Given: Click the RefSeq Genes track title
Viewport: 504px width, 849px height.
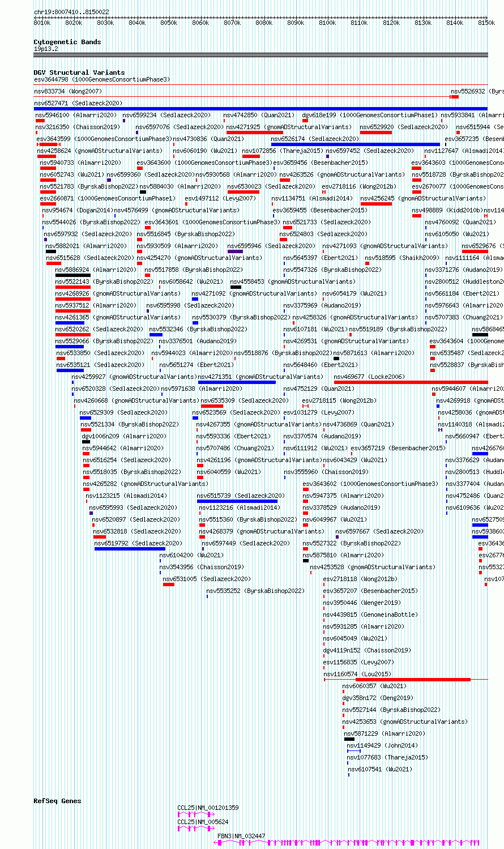Looking at the screenshot, I should (x=57, y=801).
